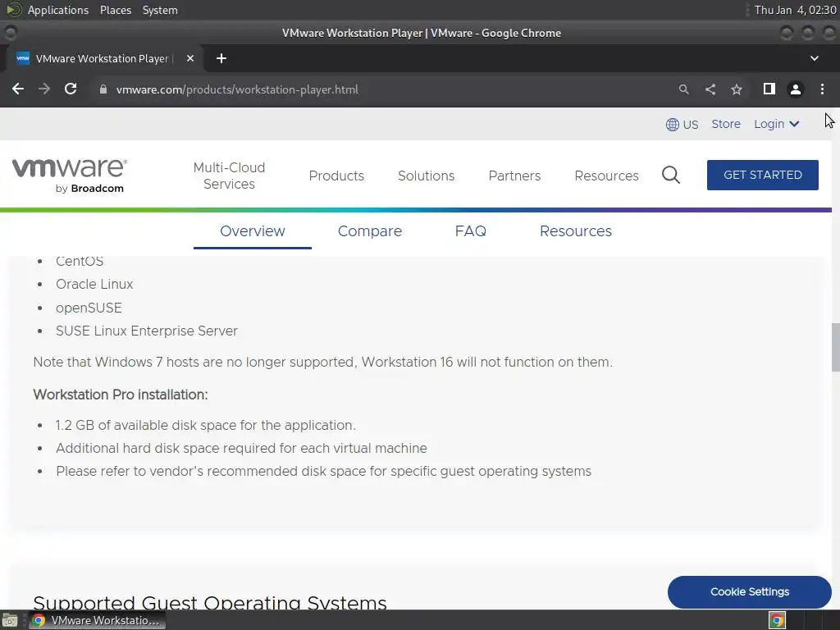
Task: Open the Solutions menu
Action: coord(426,176)
